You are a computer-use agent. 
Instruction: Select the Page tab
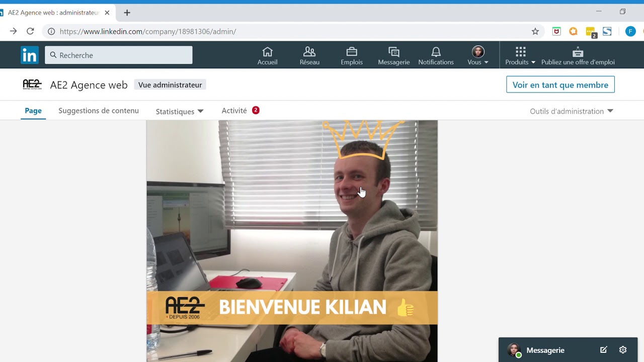coord(33,111)
